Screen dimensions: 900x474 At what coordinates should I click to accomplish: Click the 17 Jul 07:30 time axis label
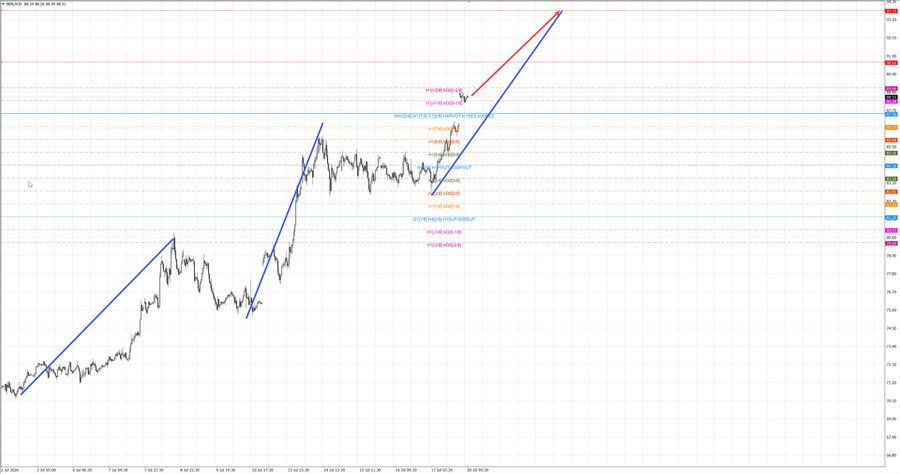(442, 470)
